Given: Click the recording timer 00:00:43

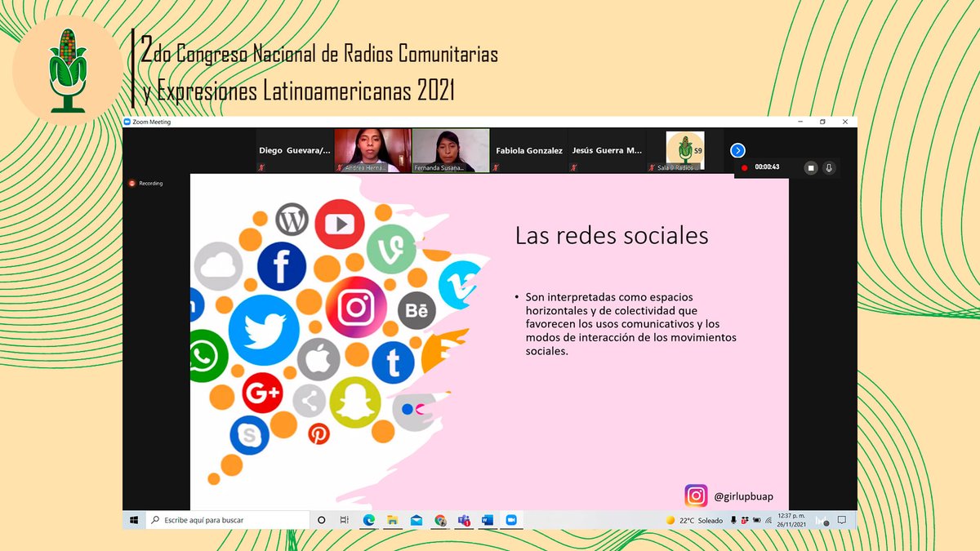Looking at the screenshot, I should click(x=768, y=167).
